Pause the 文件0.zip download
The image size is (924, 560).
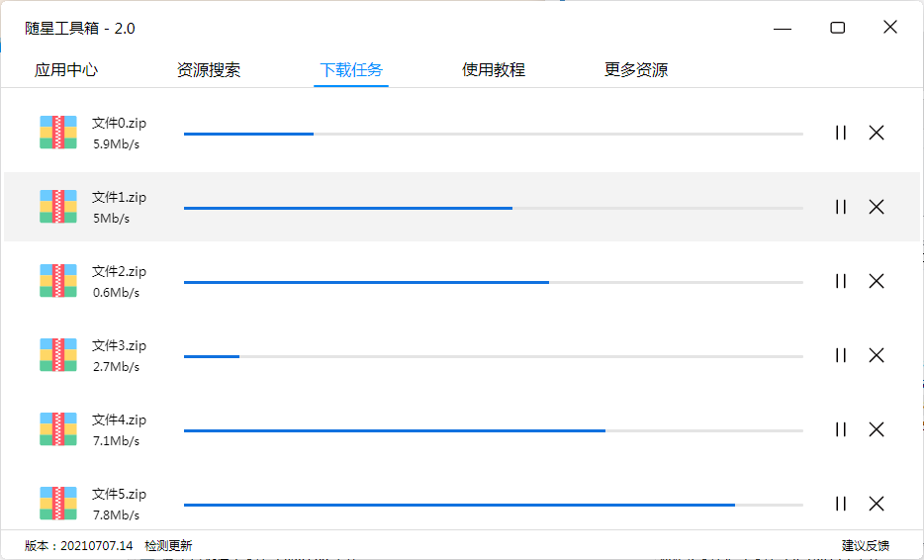tap(841, 133)
